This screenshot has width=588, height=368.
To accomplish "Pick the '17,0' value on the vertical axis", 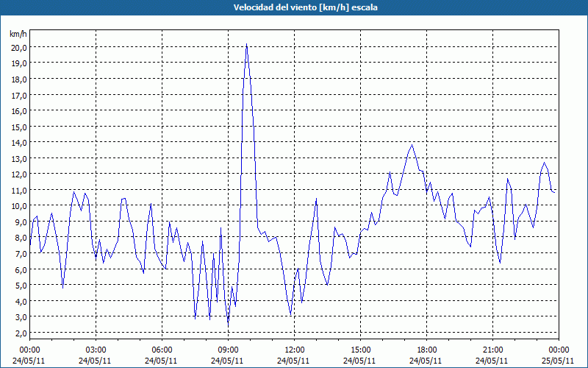I will pos(20,95).
